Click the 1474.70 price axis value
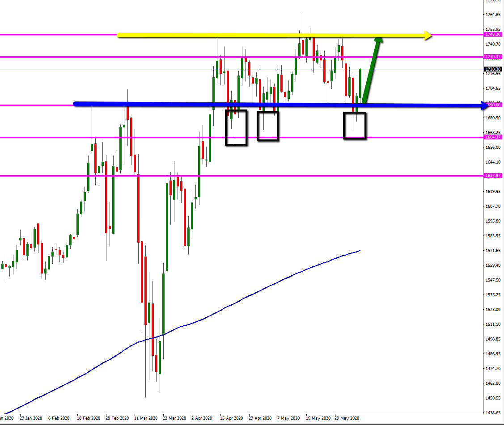Image resolution: width=504 pixels, height=425 pixels. pyautogui.click(x=493, y=368)
